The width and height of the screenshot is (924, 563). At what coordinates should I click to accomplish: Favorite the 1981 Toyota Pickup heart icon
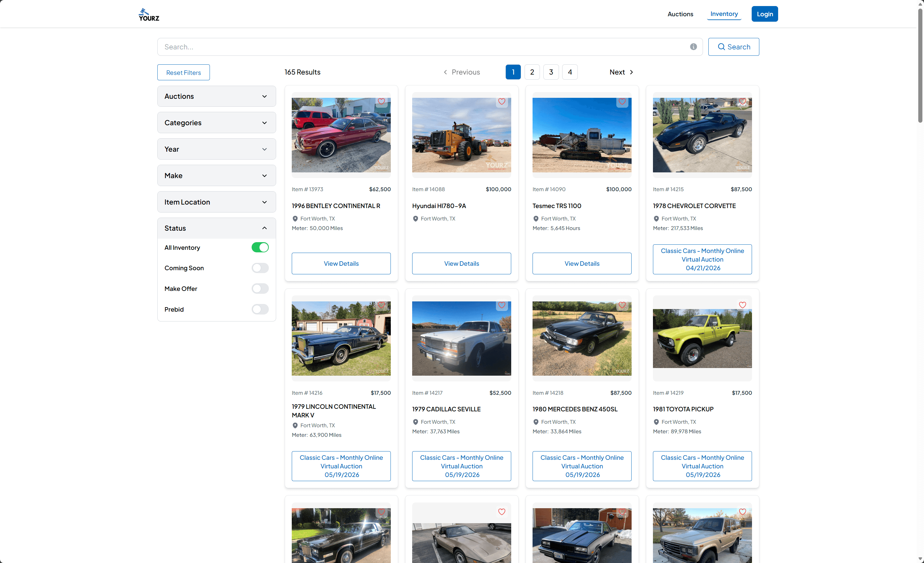742,305
